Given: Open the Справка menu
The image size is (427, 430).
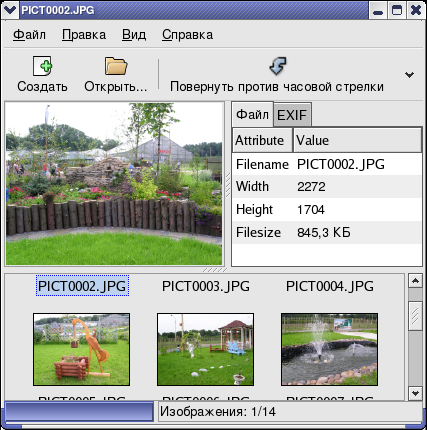Looking at the screenshot, I should (187, 35).
